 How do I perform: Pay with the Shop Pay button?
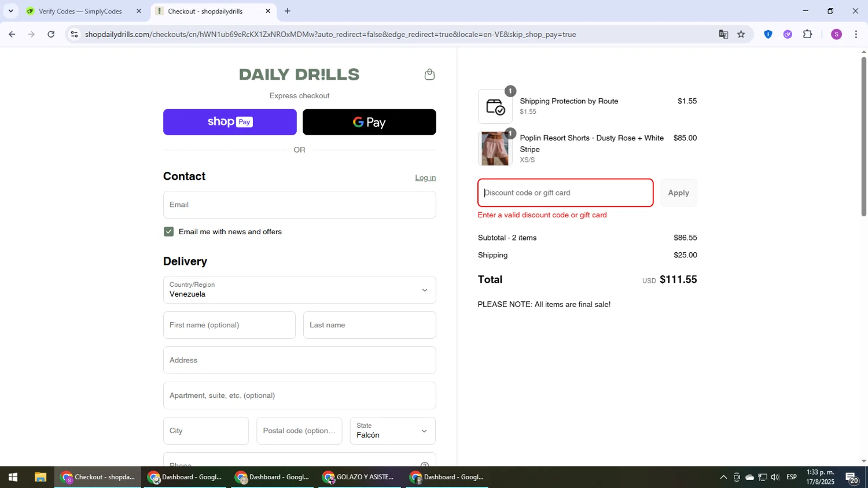(x=230, y=122)
